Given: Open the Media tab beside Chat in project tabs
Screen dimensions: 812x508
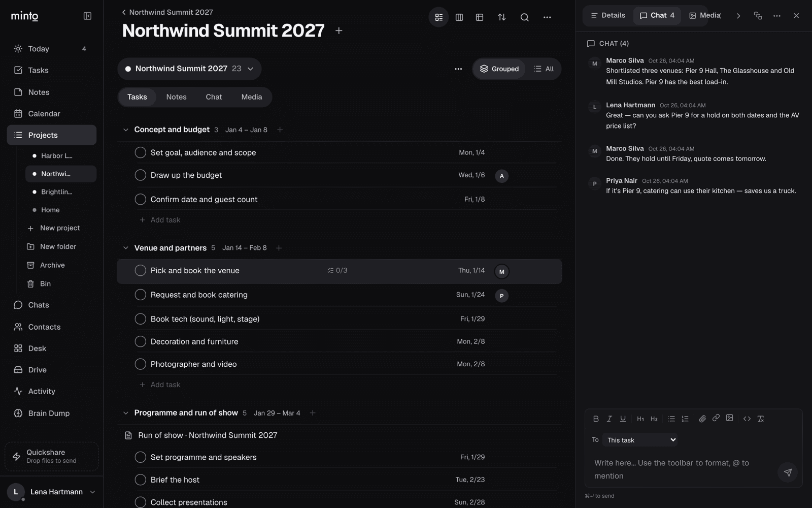Looking at the screenshot, I should (x=252, y=97).
